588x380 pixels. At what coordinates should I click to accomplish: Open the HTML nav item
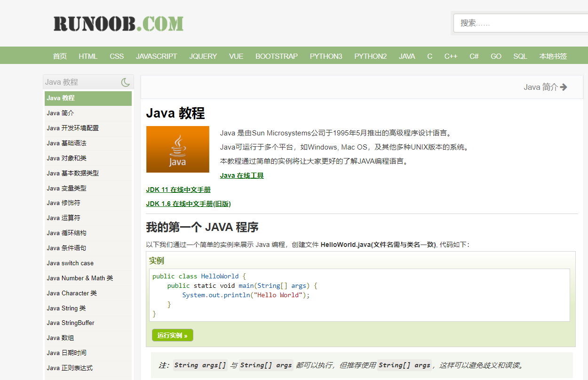pos(88,56)
